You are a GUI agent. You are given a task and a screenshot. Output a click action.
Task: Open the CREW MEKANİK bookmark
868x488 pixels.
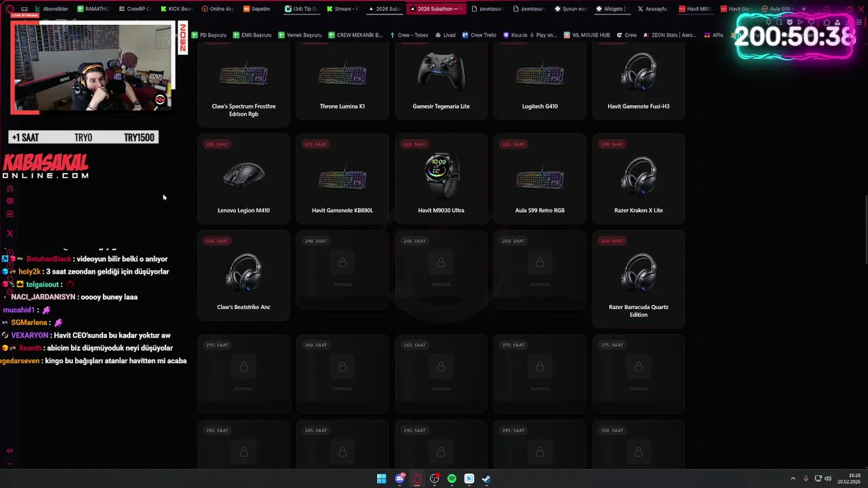click(355, 35)
